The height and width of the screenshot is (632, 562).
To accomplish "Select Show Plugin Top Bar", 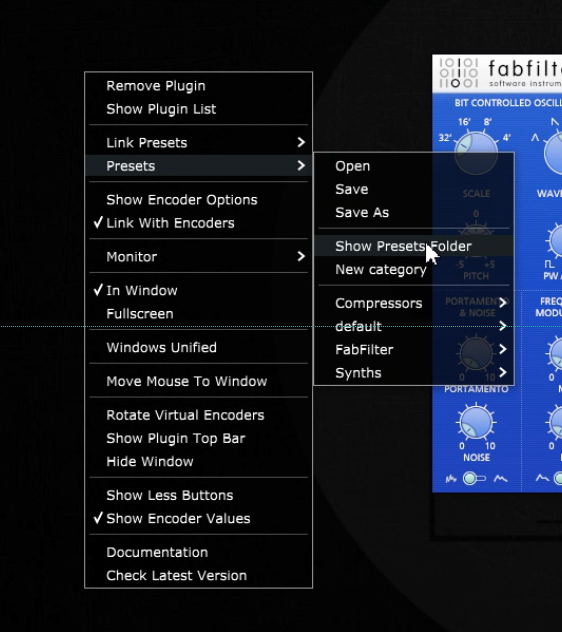I will [x=198, y=438].
